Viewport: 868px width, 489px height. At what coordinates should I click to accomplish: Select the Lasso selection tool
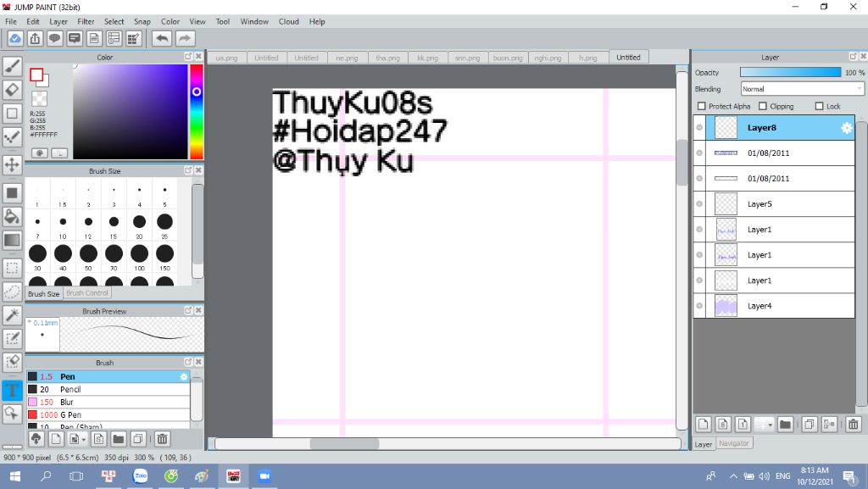(12, 292)
